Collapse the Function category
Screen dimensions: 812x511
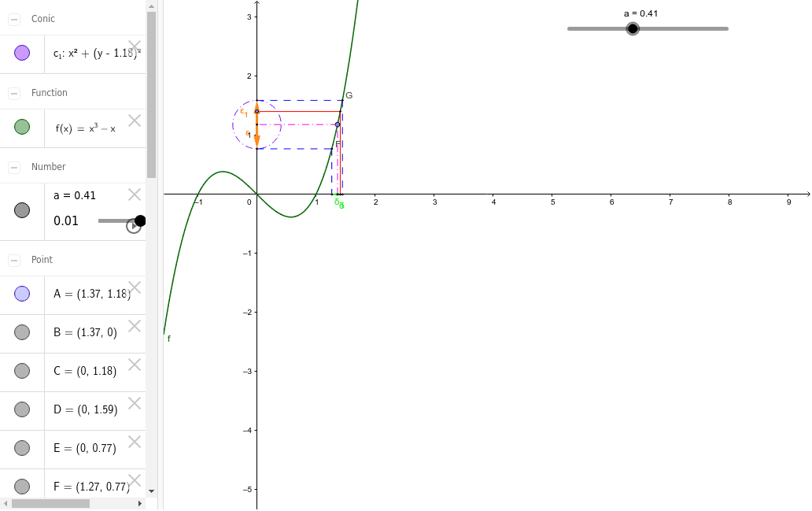coord(14,94)
